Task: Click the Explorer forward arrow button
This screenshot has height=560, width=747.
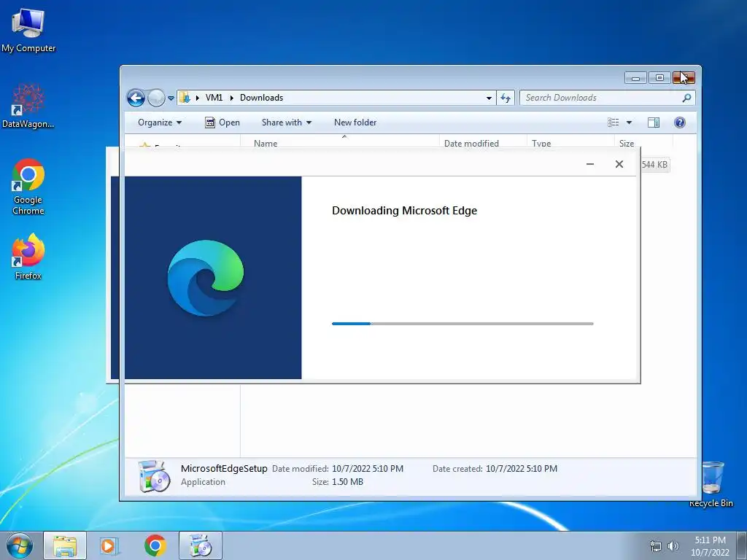Action: 156,98
